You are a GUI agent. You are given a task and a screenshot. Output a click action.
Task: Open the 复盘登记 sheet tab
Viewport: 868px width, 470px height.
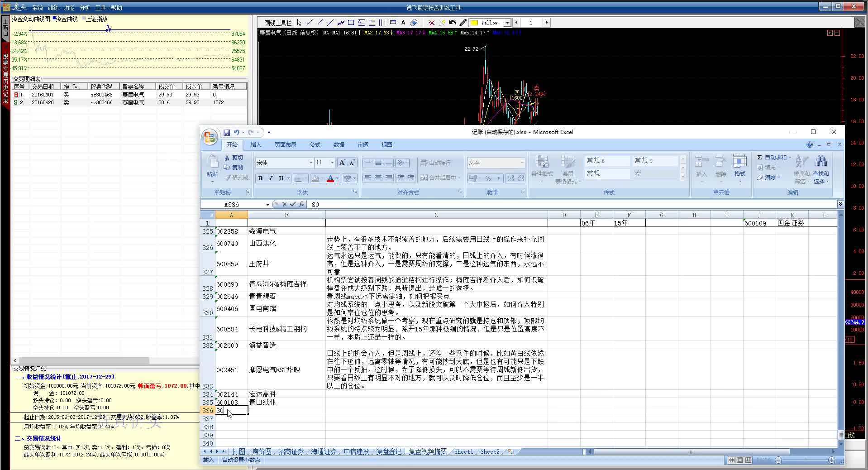[389, 451]
